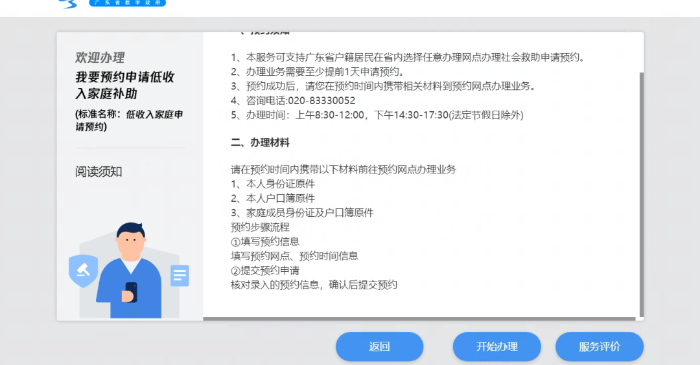Viewport: 700px width, 365px height.
Task: Click the 标准名称 subtitle text
Action: point(129,120)
